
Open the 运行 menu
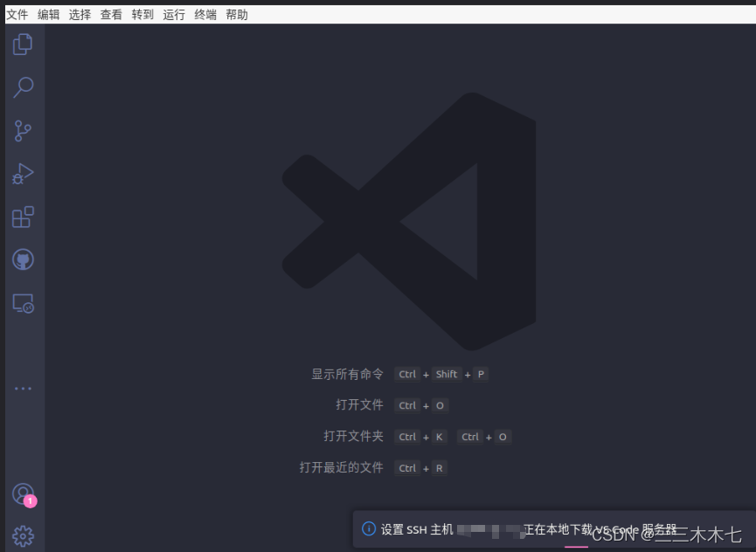click(174, 15)
